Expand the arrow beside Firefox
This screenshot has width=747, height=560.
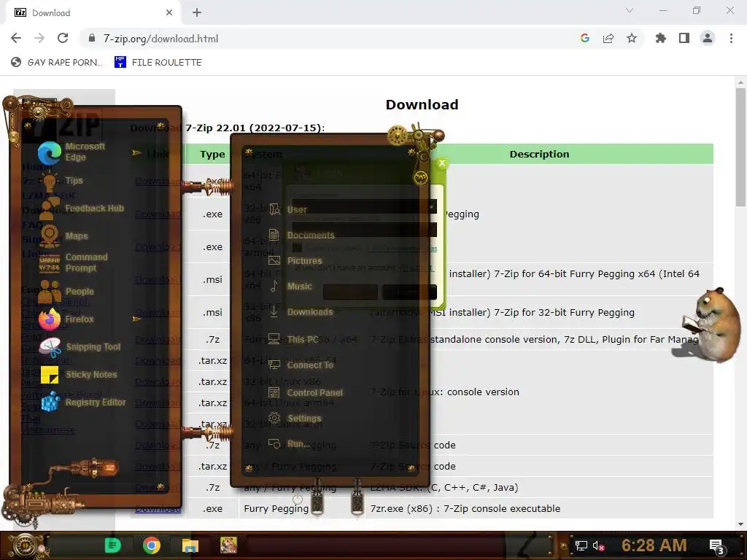136,319
